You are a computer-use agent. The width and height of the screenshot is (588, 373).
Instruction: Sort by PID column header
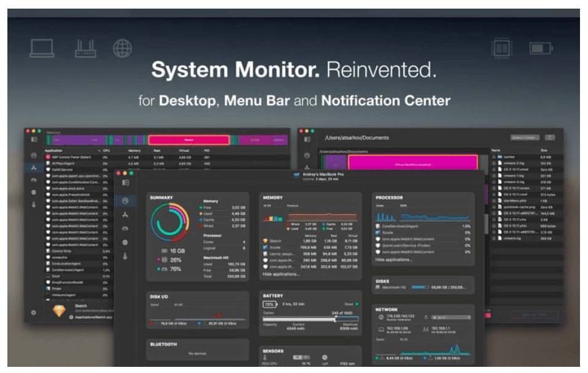point(207,151)
